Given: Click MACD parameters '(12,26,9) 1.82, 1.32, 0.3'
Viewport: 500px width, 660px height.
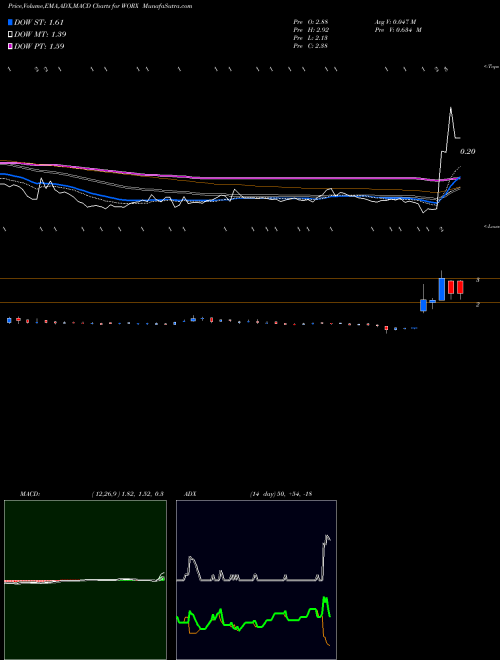Looking at the screenshot, I should point(128,494).
